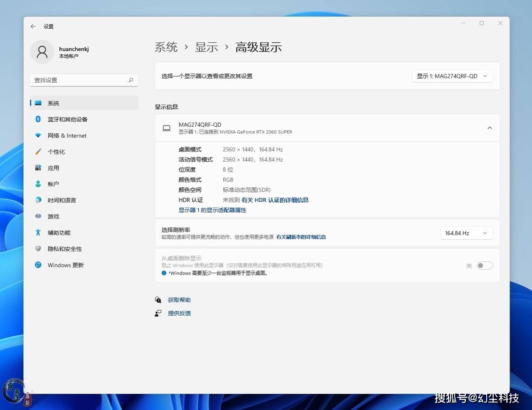Click the feedback icon beside 提供反馈
532x410 pixels.
[158, 313]
